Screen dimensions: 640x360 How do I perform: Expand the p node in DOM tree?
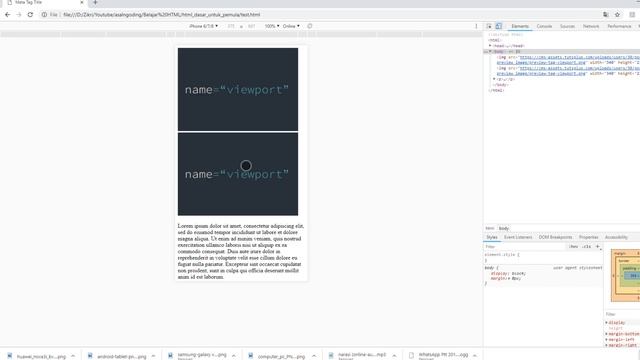[x=494, y=79]
